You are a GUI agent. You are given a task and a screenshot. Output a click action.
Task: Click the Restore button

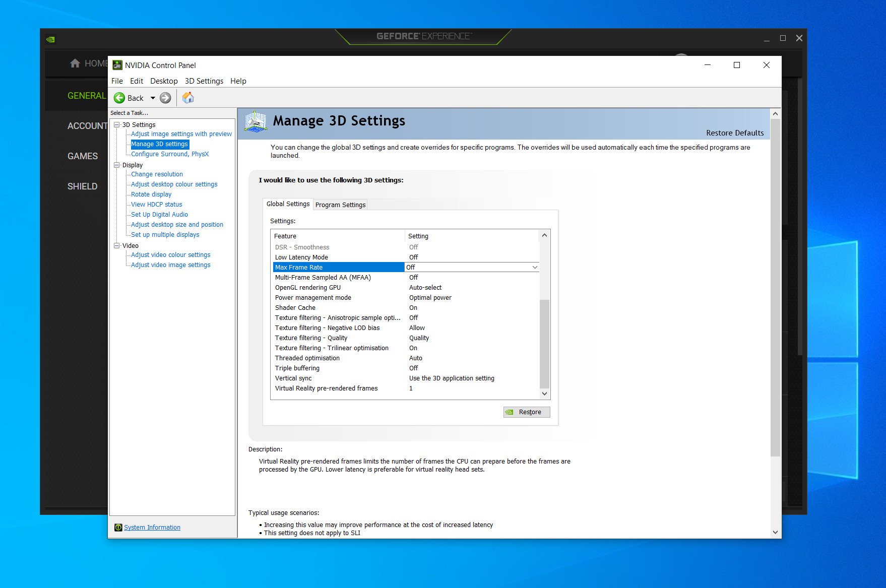coord(527,412)
